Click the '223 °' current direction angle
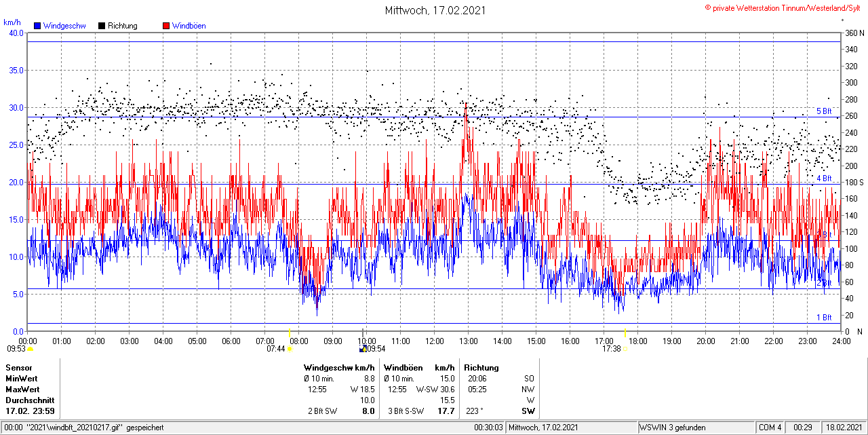Screen dimensions: 868x435 click(x=474, y=411)
